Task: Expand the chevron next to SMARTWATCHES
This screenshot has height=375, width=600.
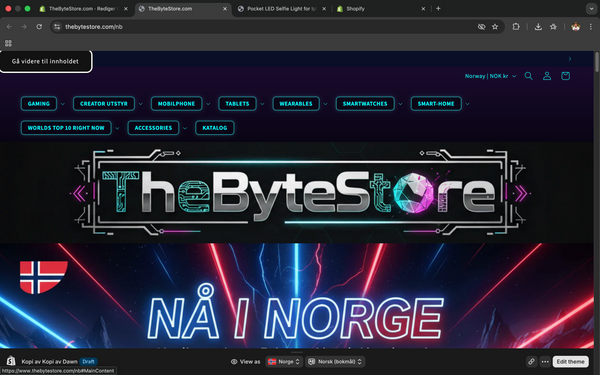Action: (x=400, y=104)
